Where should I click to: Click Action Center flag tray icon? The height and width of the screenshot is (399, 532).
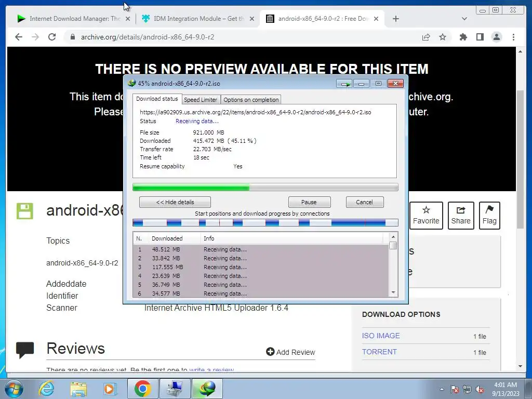tap(454, 389)
